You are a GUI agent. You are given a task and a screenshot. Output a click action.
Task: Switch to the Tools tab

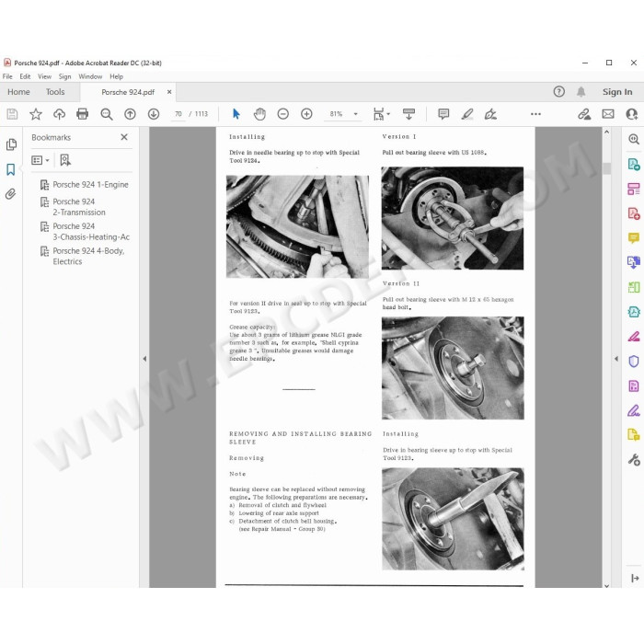coord(55,92)
